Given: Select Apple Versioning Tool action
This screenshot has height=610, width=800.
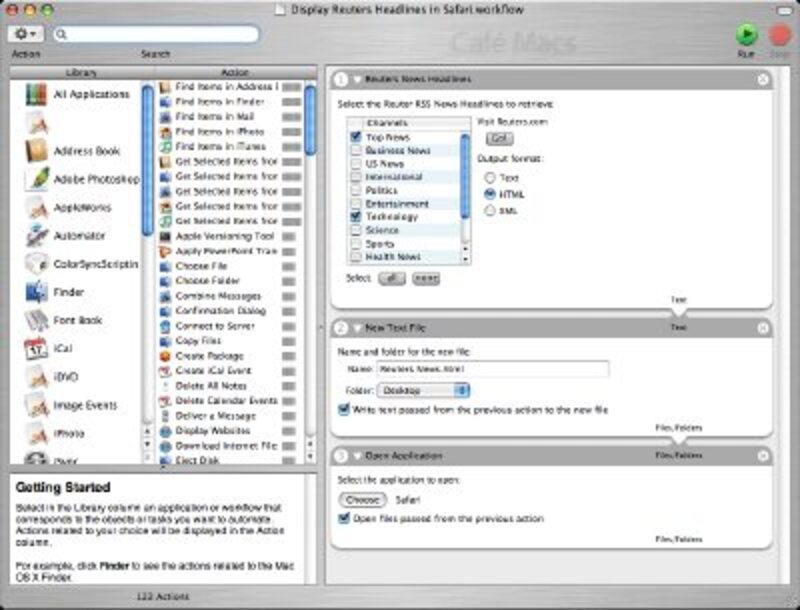Looking at the screenshot, I should point(228,237).
